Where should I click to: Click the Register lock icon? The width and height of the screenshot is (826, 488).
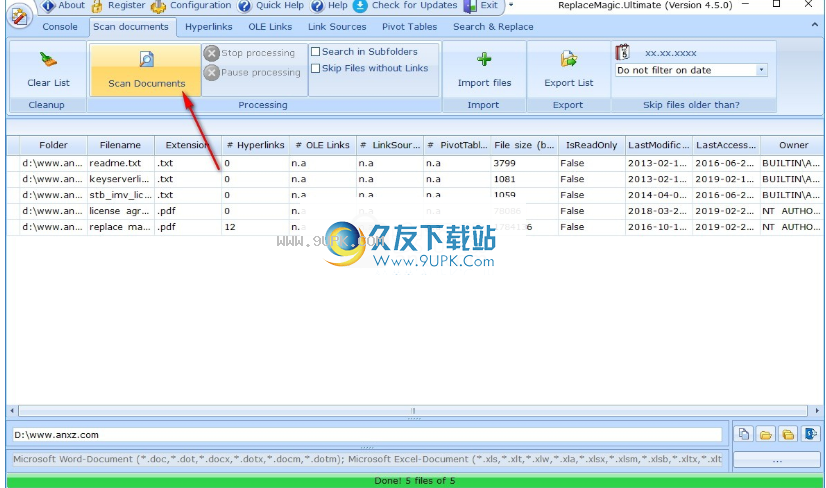point(97,6)
